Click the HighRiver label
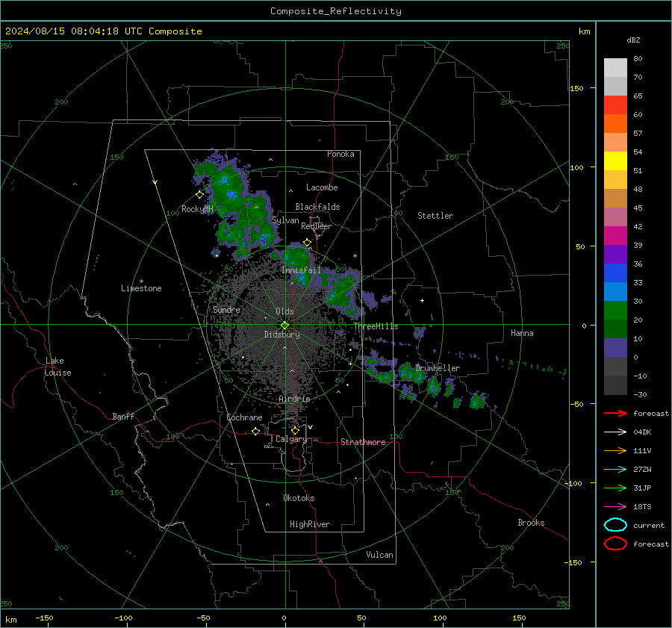The image size is (672, 628). [310, 524]
